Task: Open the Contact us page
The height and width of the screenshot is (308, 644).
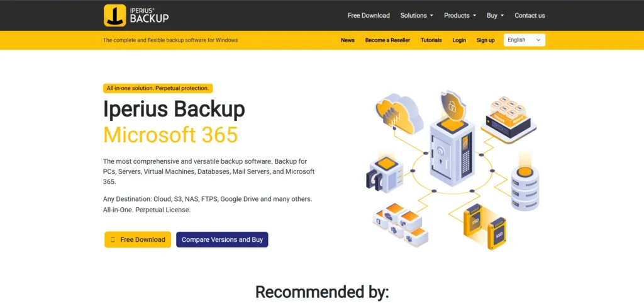Action: [530, 15]
